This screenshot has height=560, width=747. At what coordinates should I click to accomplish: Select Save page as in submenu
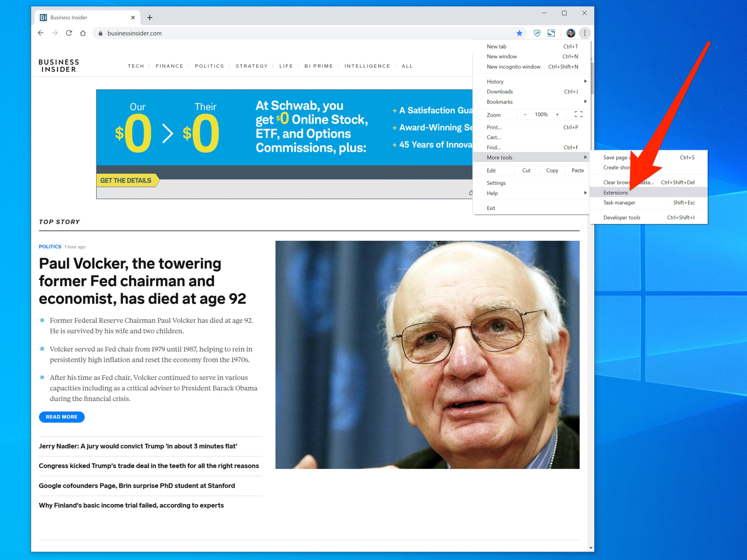pyautogui.click(x=649, y=158)
